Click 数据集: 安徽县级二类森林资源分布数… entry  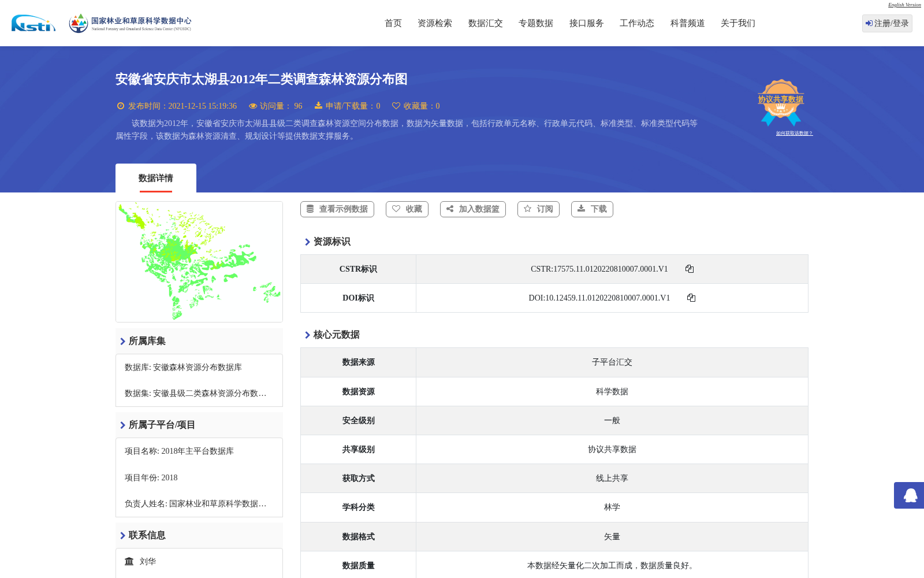[195, 394]
